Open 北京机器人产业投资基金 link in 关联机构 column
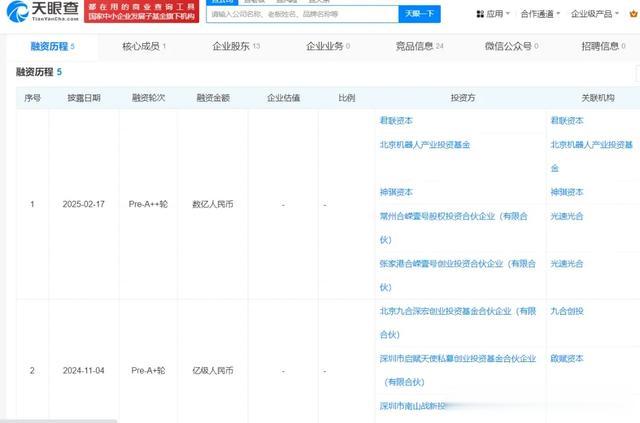Viewport: 640px width, 423px height. tap(591, 156)
